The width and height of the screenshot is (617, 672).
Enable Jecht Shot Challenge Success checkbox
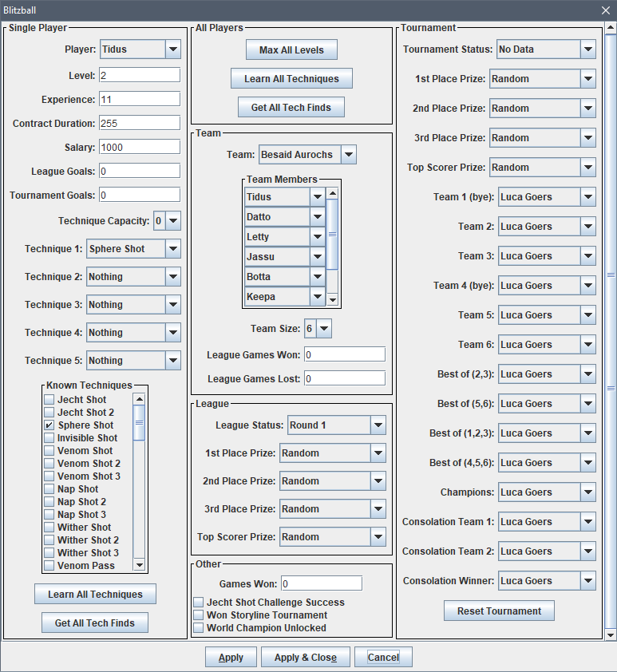pyautogui.click(x=199, y=602)
